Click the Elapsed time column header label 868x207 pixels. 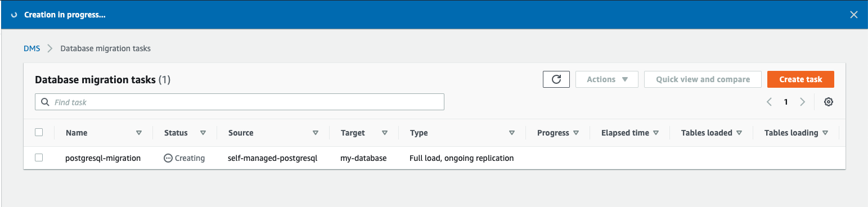pyautogui.click(x=625, y=133)
